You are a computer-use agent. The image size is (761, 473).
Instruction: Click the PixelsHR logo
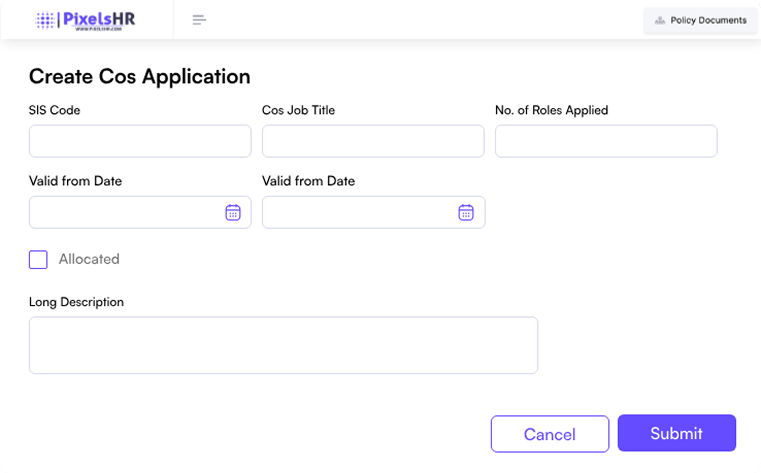point(85,20)
